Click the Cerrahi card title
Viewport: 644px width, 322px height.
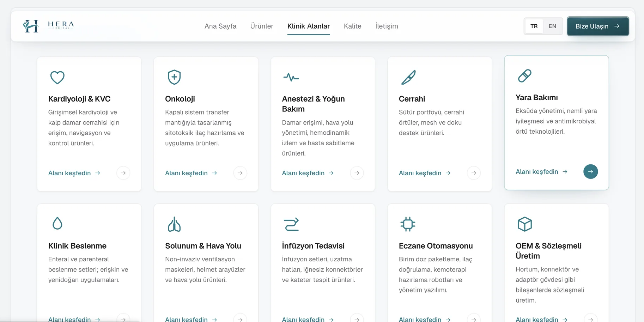pyautogui.click(x=412, y=99)
